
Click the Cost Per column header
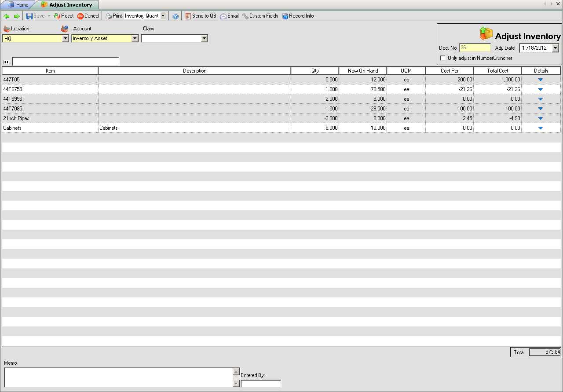coord(450,71)
